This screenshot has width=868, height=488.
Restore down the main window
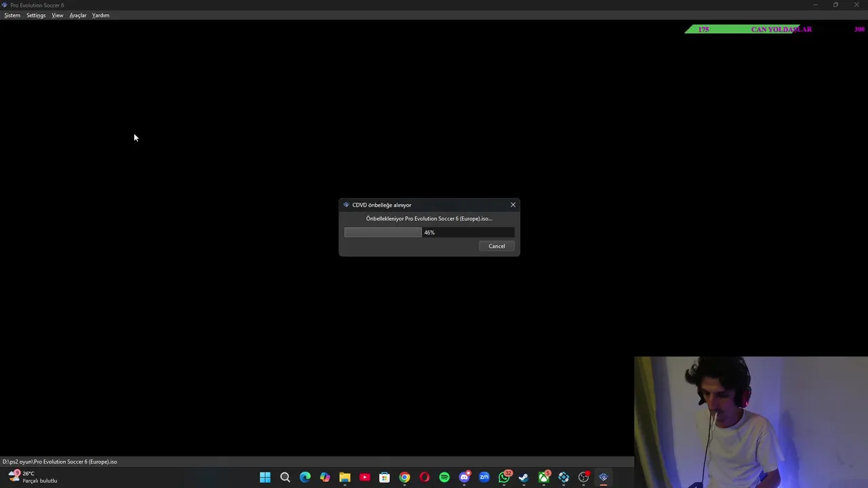pyautogui.click(x=835, y=5)
